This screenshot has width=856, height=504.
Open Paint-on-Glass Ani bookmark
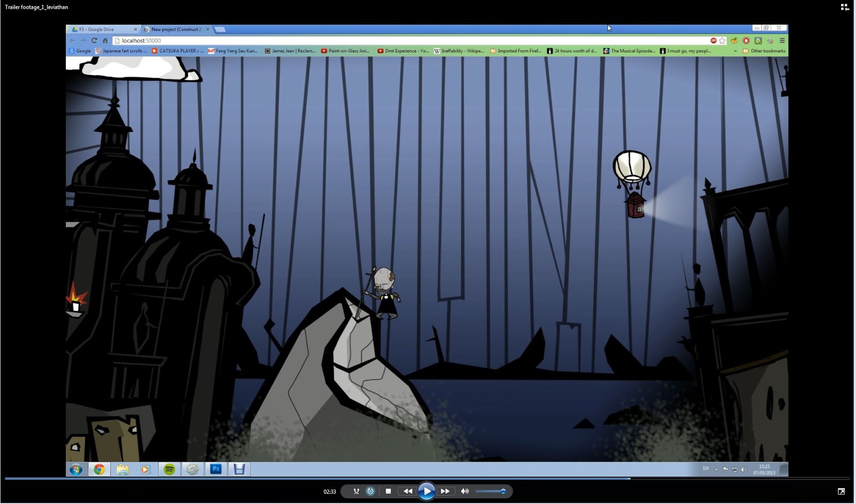tap(346, 51)
